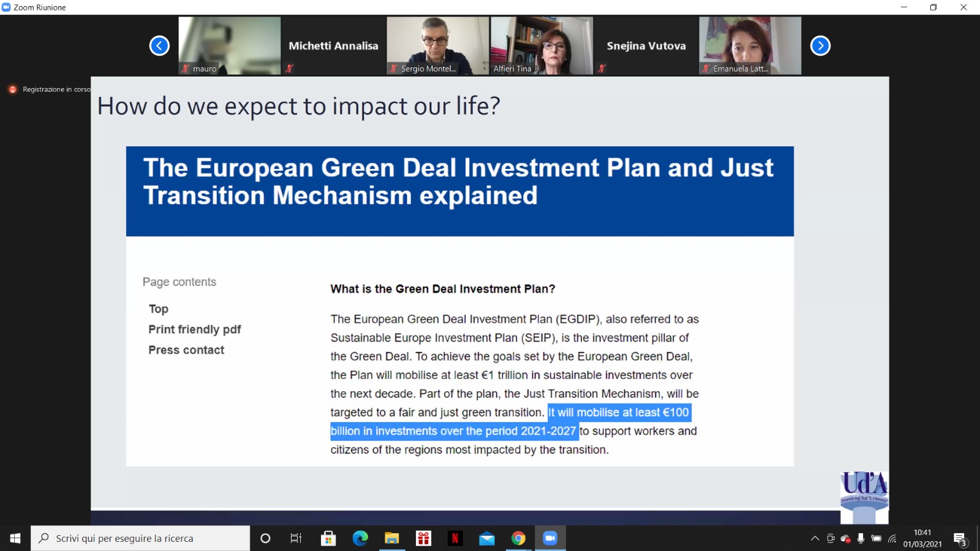Launch Microsoft Edge from the taskbar
The width and height of the screenshot is (980, 551).
coord(360,538)
